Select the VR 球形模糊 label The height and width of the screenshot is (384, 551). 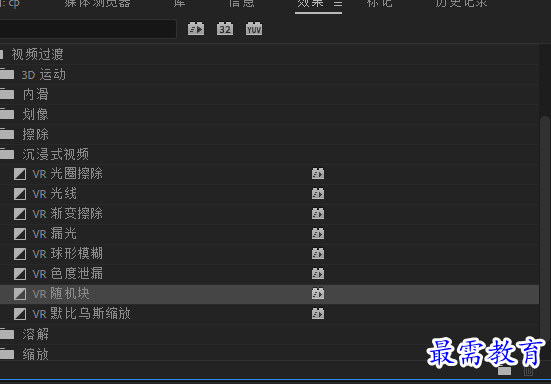(x=67, y=254)
